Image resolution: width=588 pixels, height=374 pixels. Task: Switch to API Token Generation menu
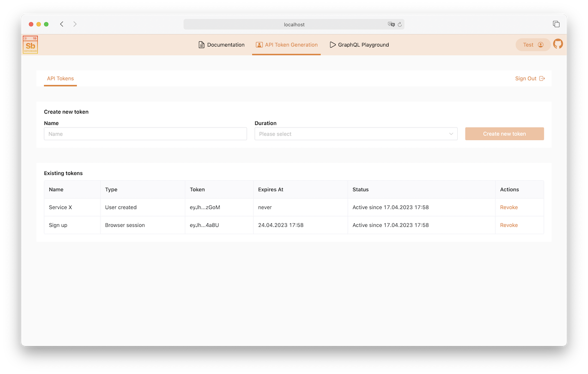tap(287, 45)
